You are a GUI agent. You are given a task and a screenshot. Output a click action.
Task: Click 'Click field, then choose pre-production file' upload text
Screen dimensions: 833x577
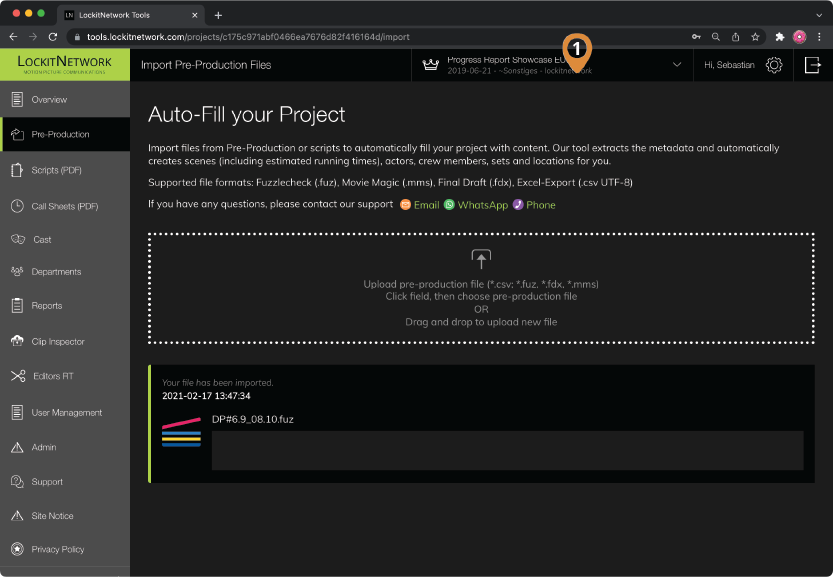[x=481, y=296]
